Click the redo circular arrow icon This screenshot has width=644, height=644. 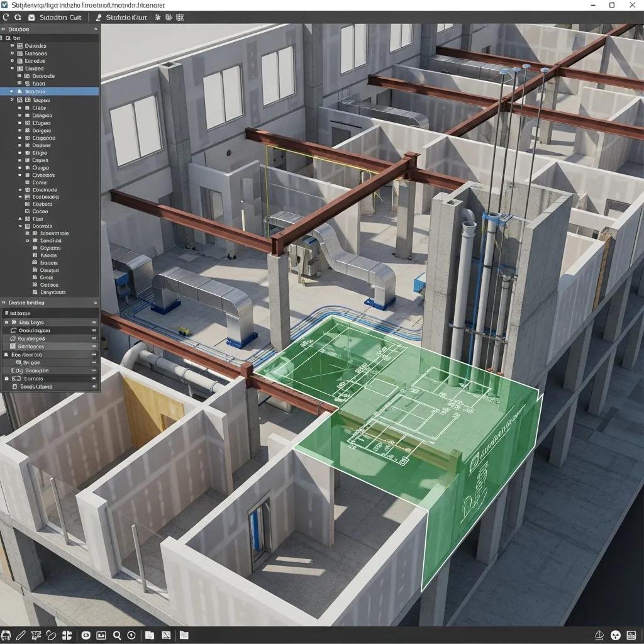click(x=18, y=17)
